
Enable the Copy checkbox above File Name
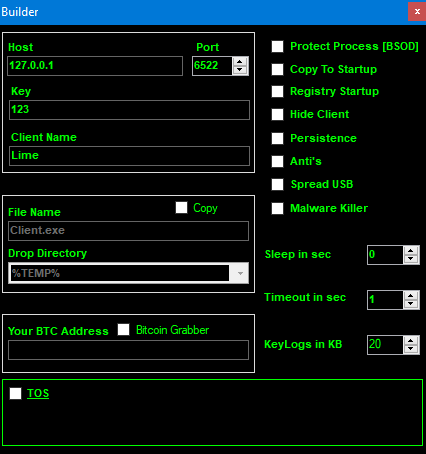tap(181, 207)
